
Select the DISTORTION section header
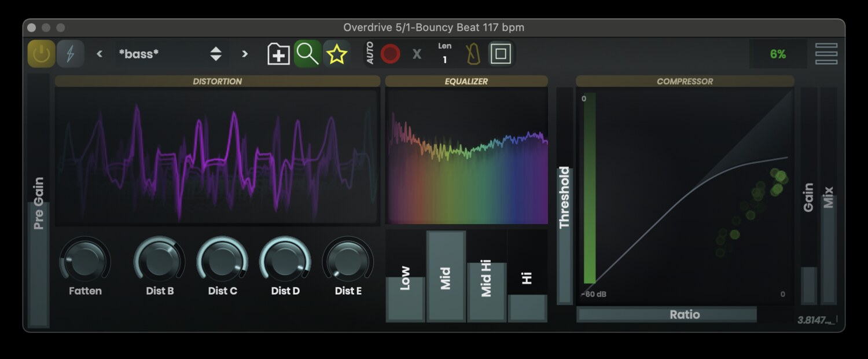coord(217,81)
